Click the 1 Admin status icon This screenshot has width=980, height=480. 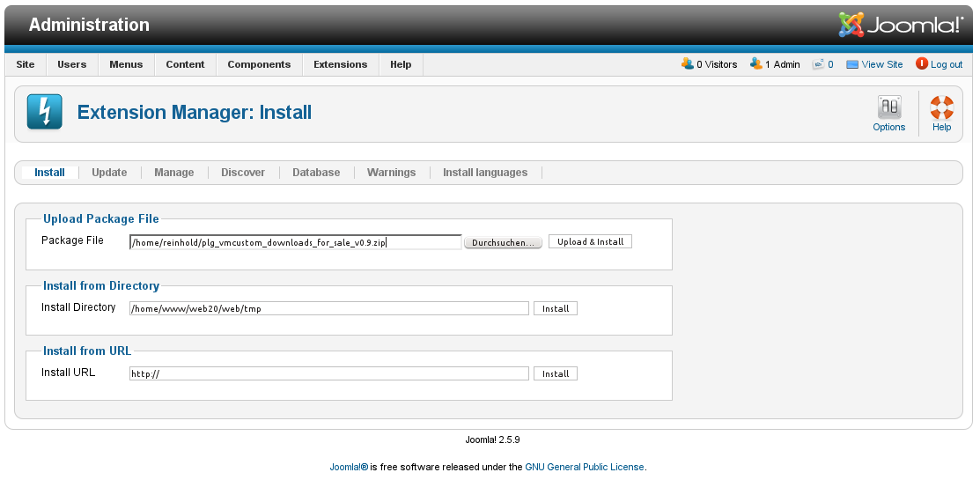pos(755,64)
